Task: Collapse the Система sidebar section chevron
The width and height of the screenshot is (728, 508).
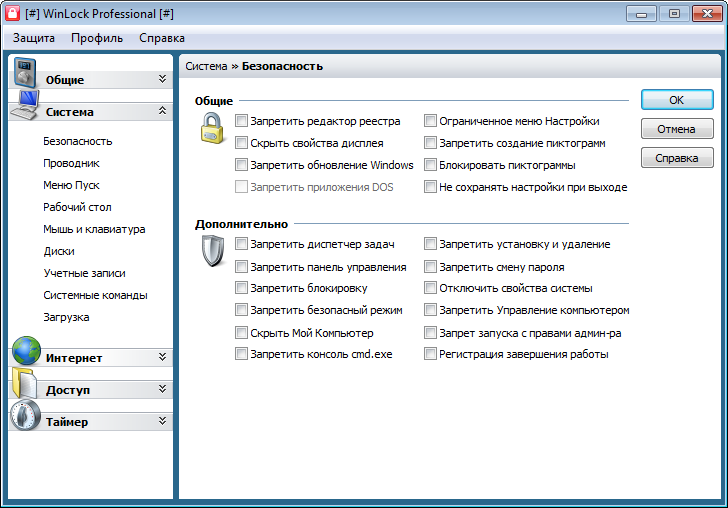Action: pos(162,111)
